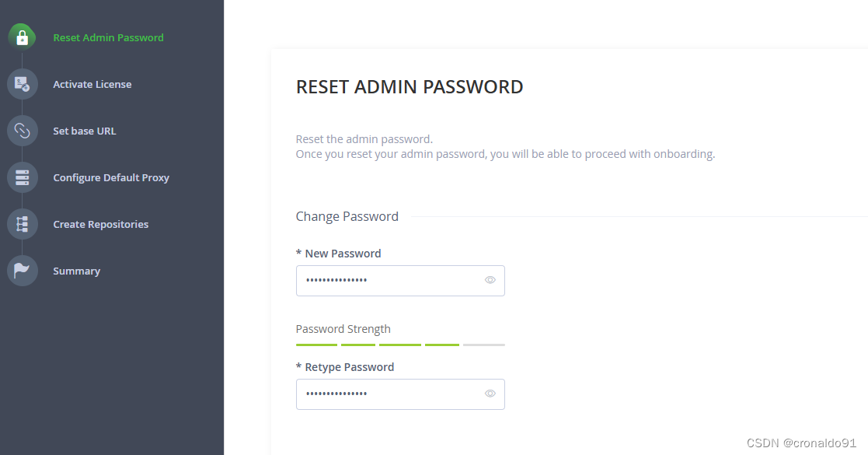Go to the Activate License step
868x455 pixels.
pyautogui.click(x=92, y=84)
